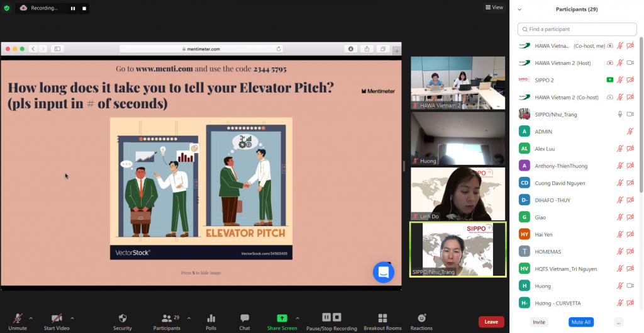Viewport: 644px width, 333px height.
Task: Click the mentimeter.com address bar
Action: click(x=201, y=49)
